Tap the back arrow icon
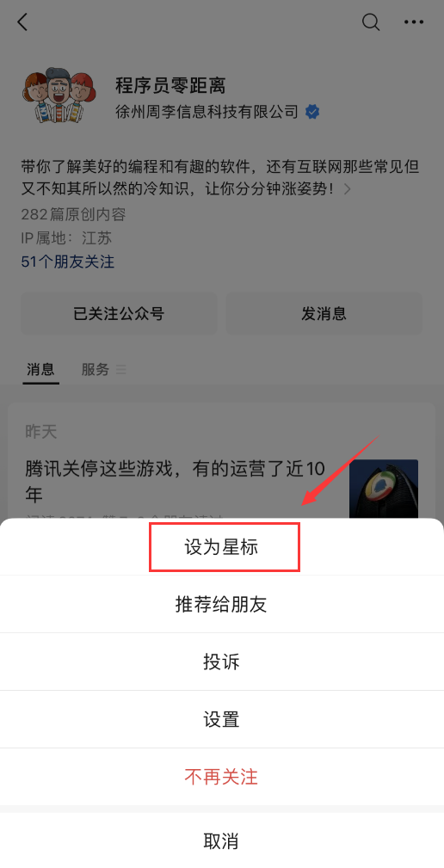Viewport: 444px width, 868px height. [x=22, y=22]
